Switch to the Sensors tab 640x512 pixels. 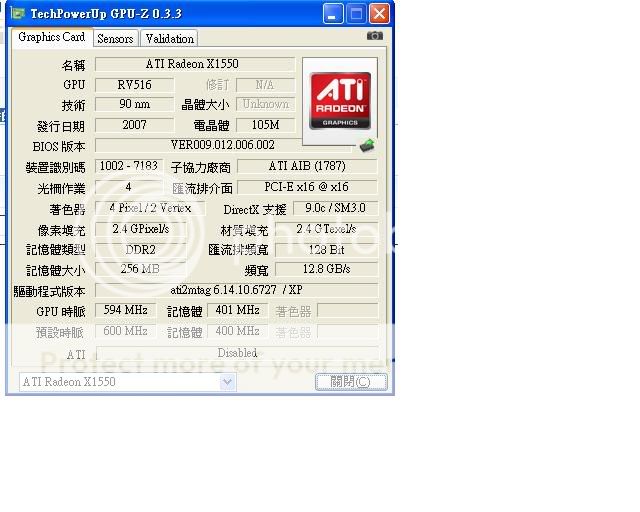(115, 39)
